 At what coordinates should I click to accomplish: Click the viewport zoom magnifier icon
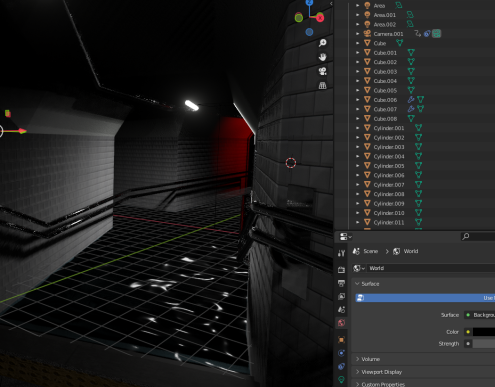click(322, 43)
